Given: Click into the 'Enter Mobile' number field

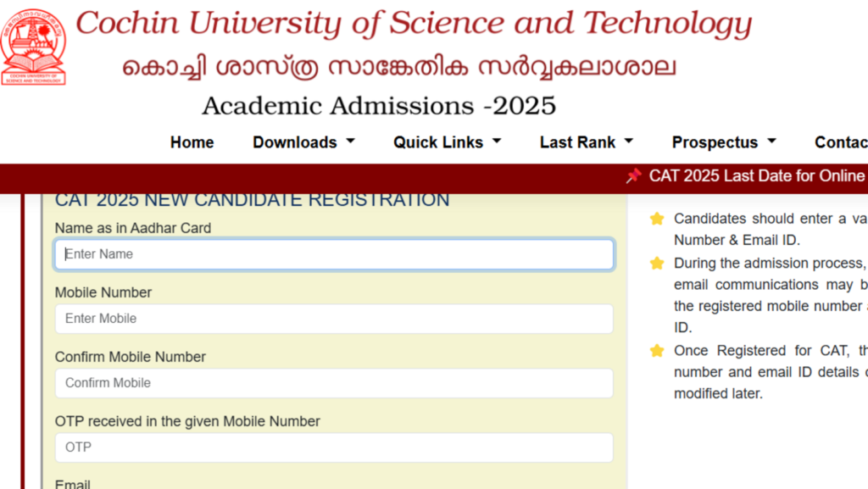Looking at the screenshot, I should pyautogui.click(x=334, y=319).
